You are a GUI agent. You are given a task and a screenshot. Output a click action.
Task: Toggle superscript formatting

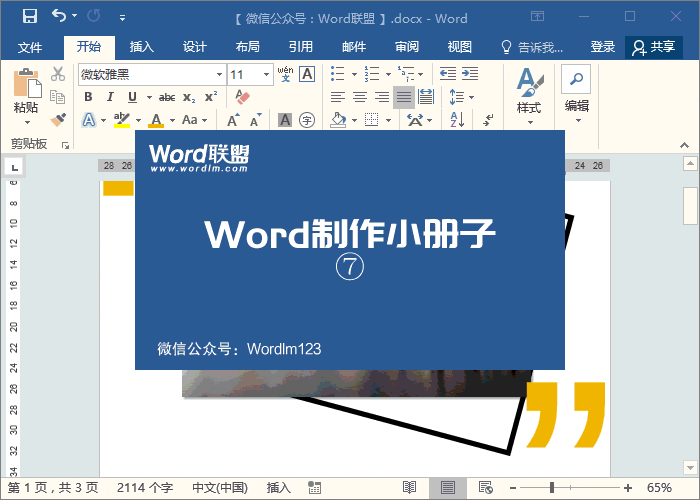click(x=211, y=97)
